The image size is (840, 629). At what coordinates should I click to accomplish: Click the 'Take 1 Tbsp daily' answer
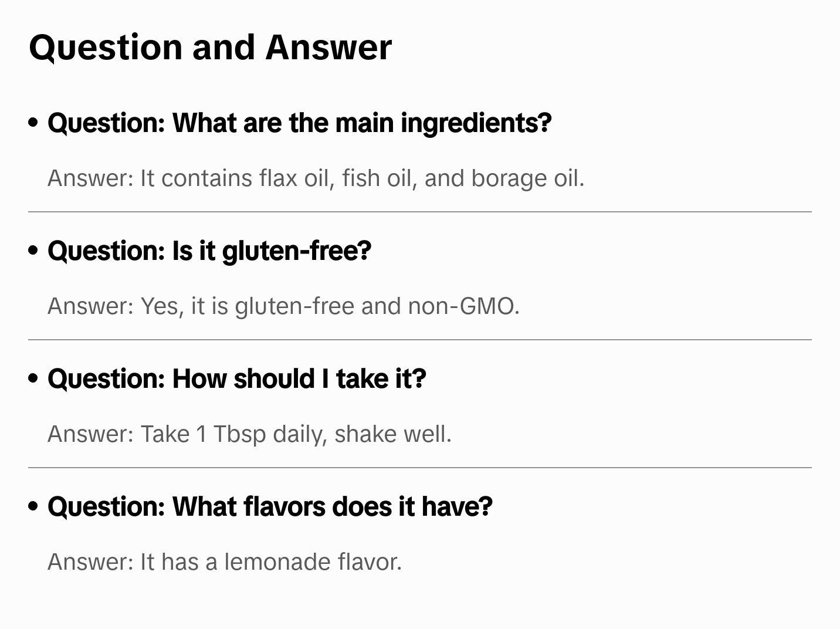pyautogui.click(x=249, y=434)
